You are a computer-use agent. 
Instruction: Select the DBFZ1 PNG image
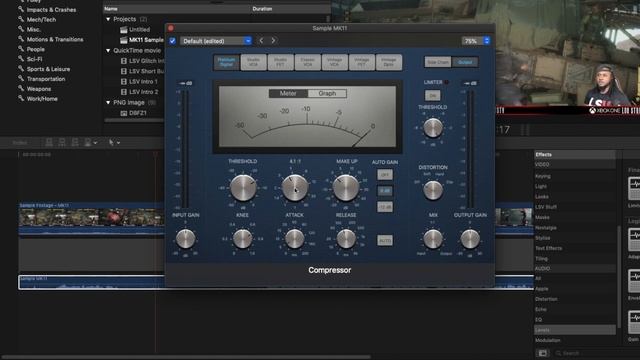tap(138, 113)
